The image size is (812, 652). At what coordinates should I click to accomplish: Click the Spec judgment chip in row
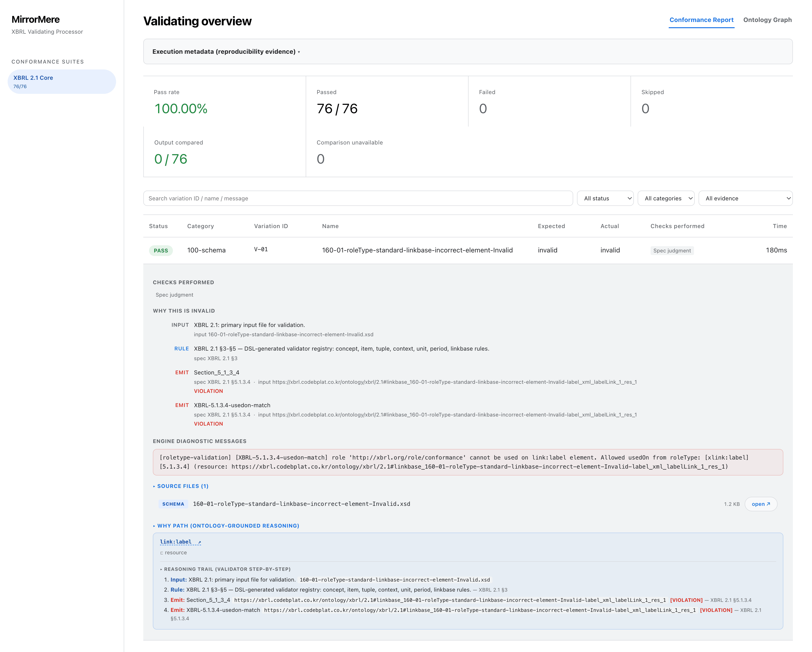click(x=672, y=251)
